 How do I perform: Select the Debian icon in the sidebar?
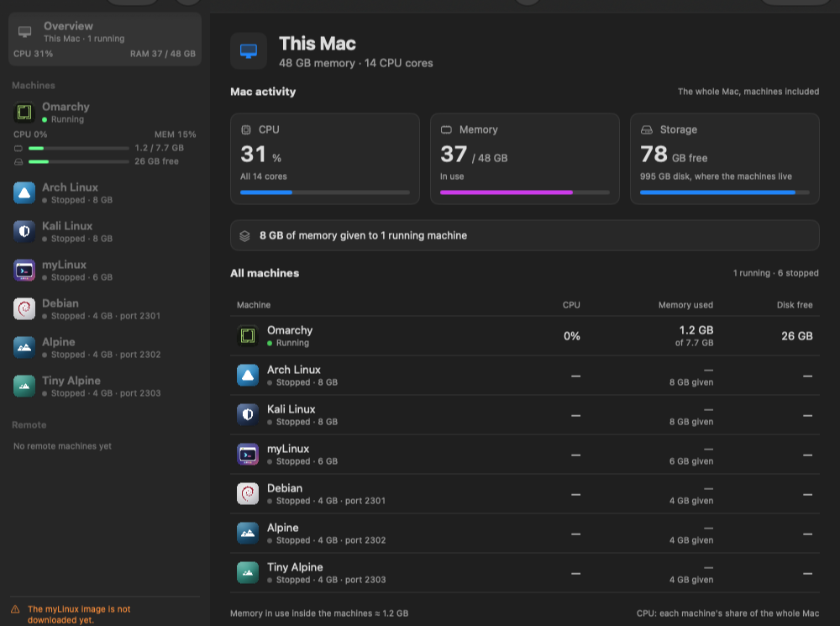click(x=24, y=308)
